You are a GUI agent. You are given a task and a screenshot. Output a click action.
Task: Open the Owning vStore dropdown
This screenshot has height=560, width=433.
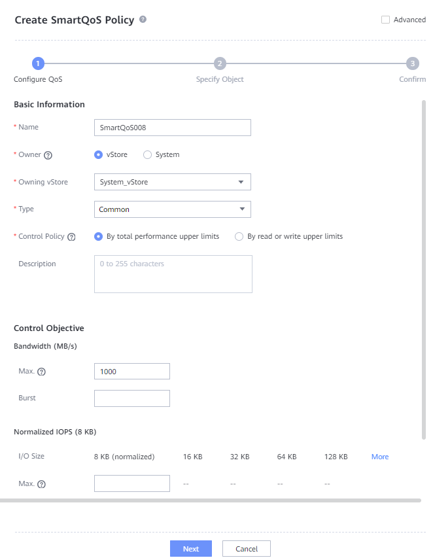(172, 182)
